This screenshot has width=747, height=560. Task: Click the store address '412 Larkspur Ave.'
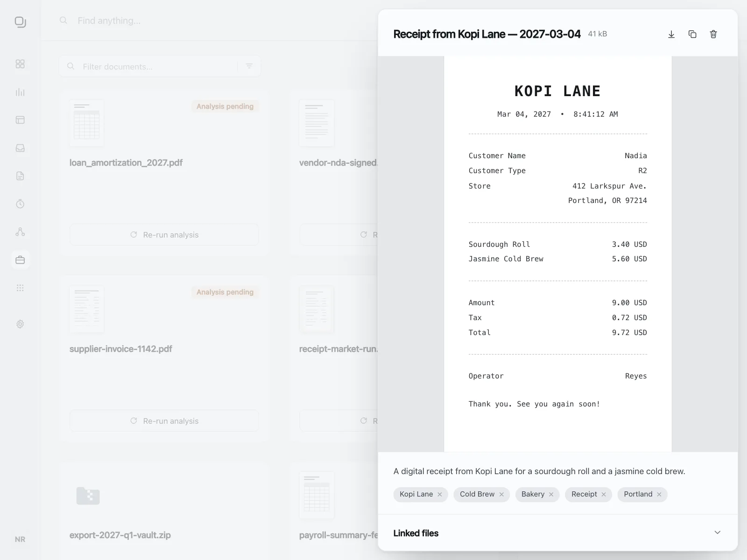pyautogui.click(x=610, y=186)
